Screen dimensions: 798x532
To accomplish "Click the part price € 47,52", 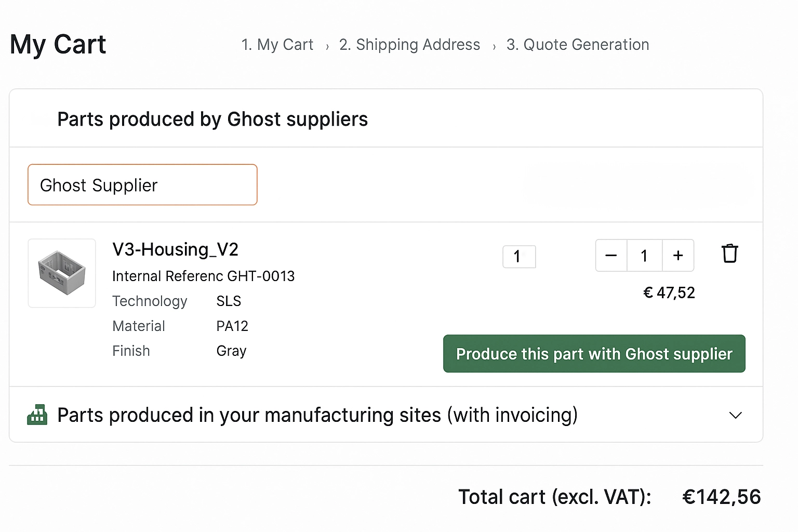I will point(669,293).
